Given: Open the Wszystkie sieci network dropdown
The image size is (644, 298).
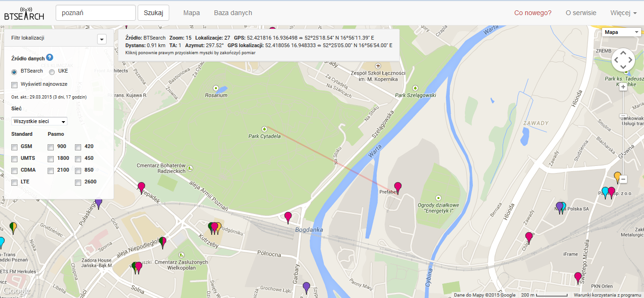Looking at the screenshot, I should coord(39,121).
